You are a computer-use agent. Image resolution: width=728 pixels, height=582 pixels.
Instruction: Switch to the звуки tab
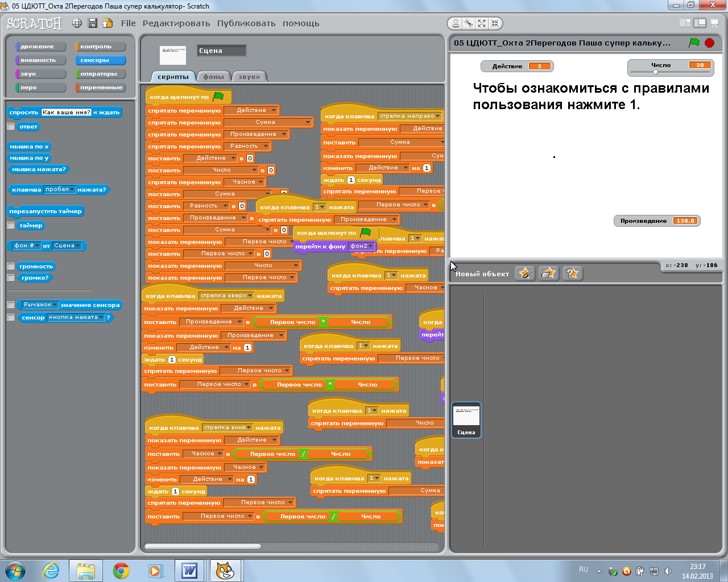point(249,77)
